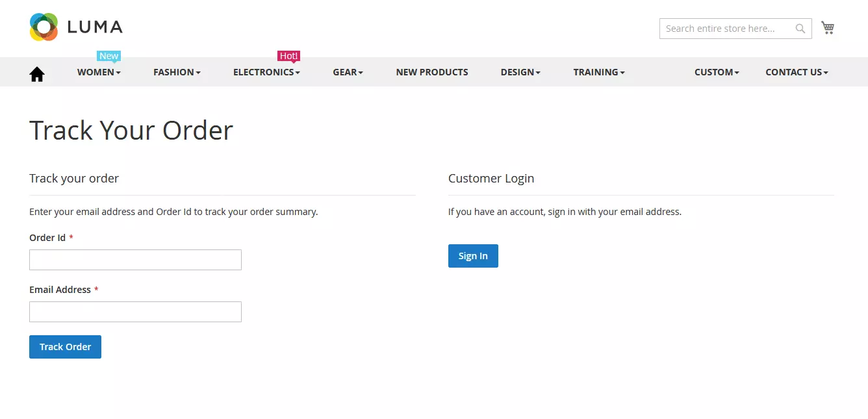
Task: Expand the Electronics menu
Action: (266, 72)
